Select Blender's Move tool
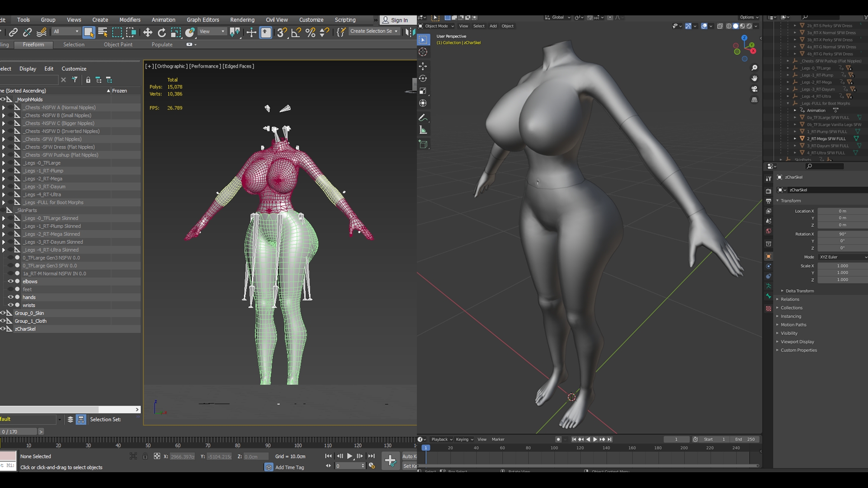The width and height of the screenshot is (868, 488). (423, 66)
